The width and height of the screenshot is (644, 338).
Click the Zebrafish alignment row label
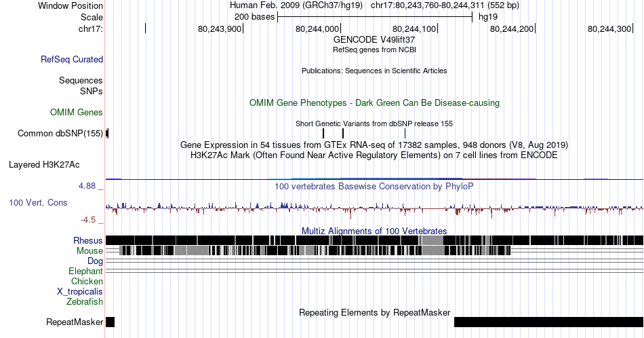85,301
